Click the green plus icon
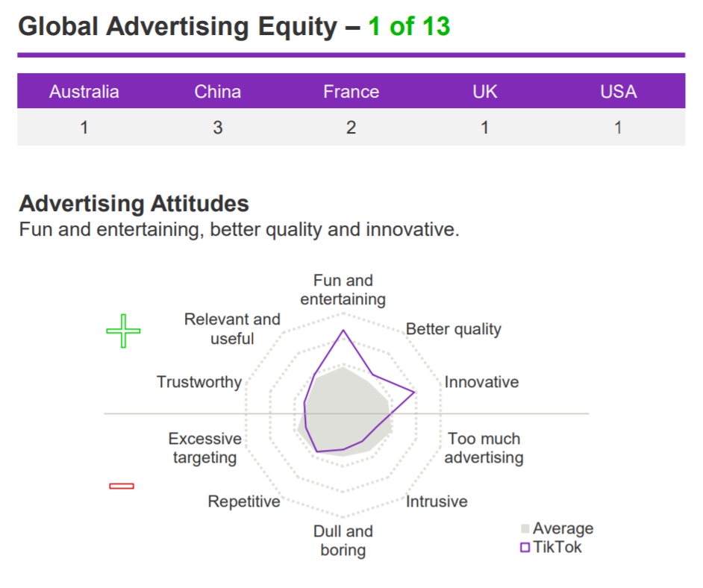Screen dimensions: 703x588 click(123, 331)
